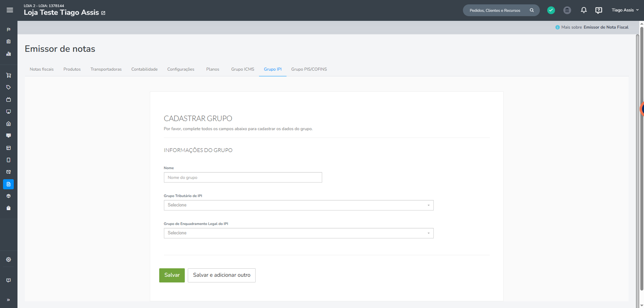Select the Grupo IPI tab
The height and width of the screenshot is (308, 644).
click(x=273, y=69)
